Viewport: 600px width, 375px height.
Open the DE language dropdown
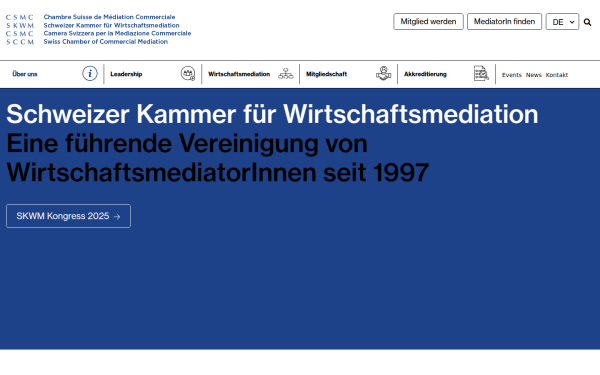562,22
